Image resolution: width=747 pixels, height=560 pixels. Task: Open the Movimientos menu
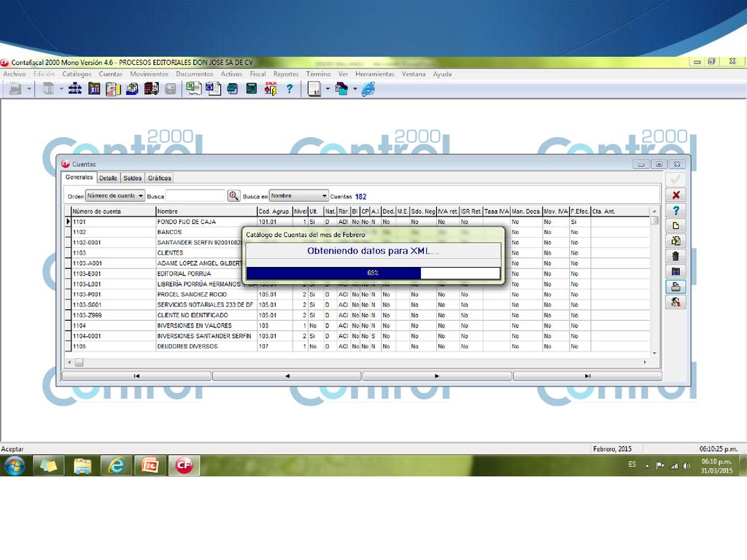(149, 74)
